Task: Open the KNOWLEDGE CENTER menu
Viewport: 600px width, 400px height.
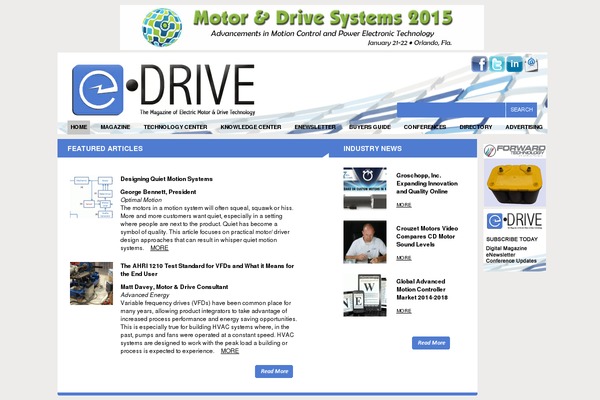Action: tap(251, 127)
